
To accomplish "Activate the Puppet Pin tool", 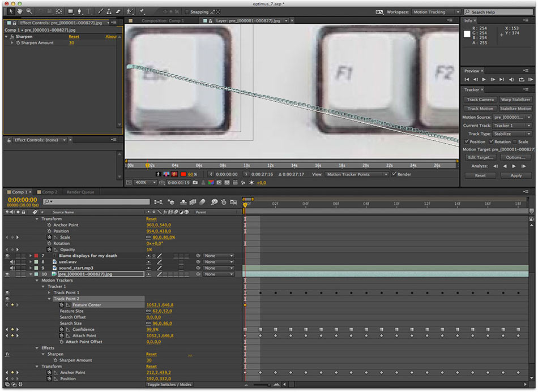I will pos(140,11).
